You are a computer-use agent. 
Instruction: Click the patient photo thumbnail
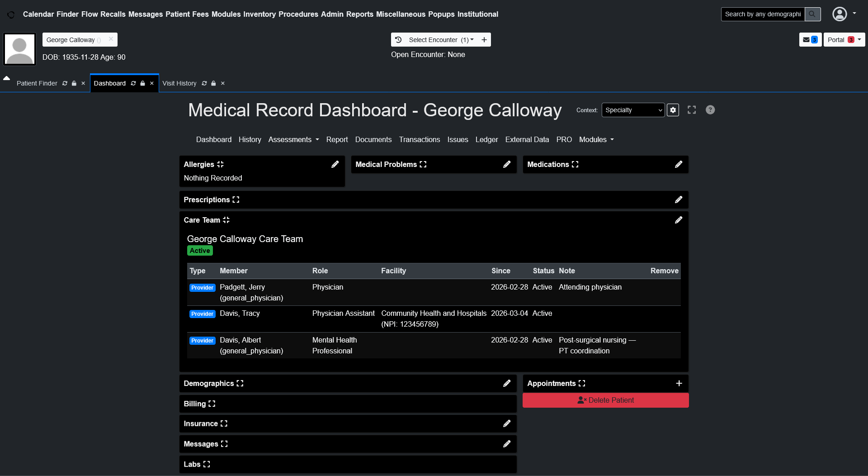19,49
